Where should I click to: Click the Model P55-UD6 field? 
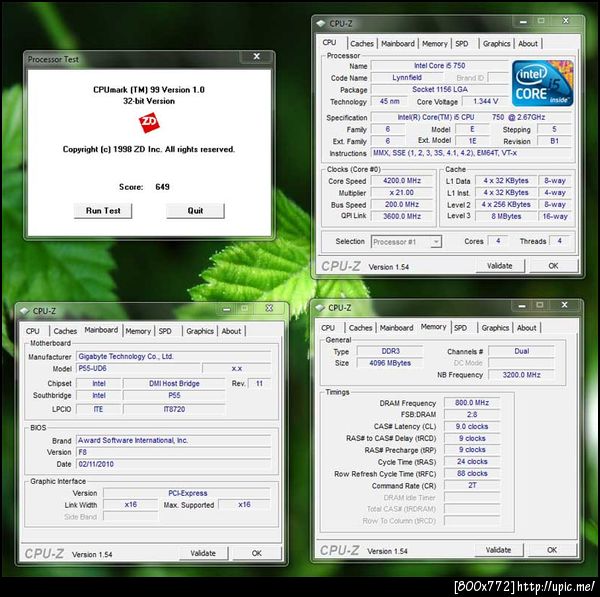click(139, 369)
